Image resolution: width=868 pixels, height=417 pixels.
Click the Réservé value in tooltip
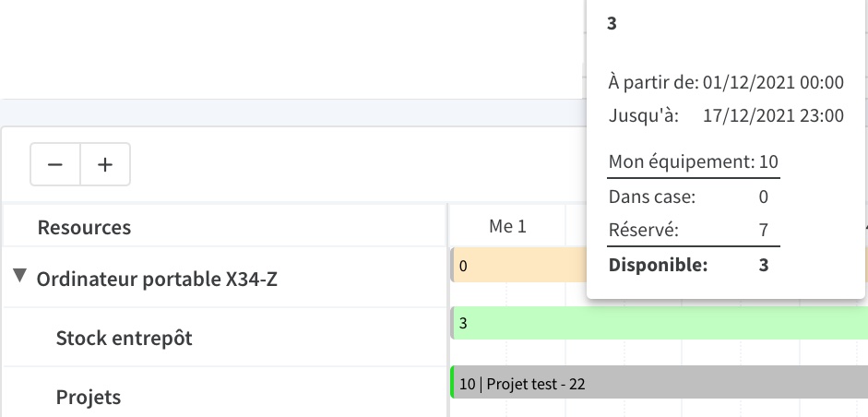coord(764,230)
